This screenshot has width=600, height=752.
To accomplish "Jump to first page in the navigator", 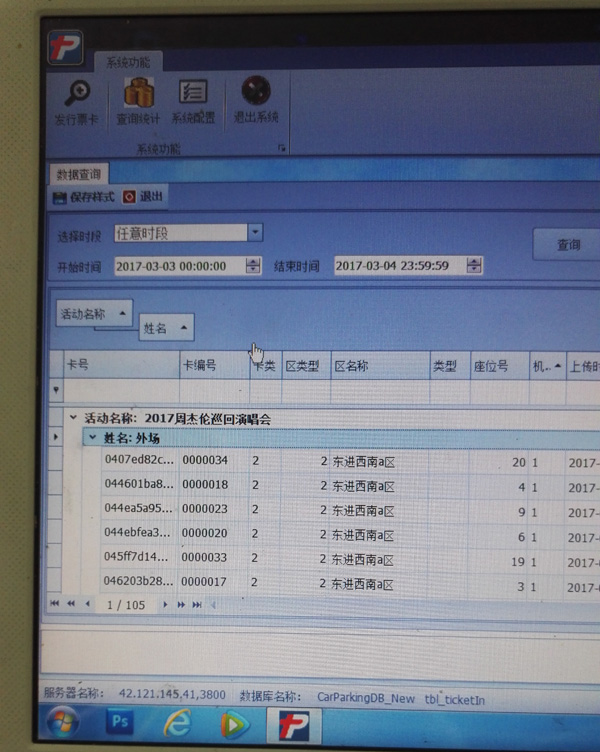I will tap(55, 604).
